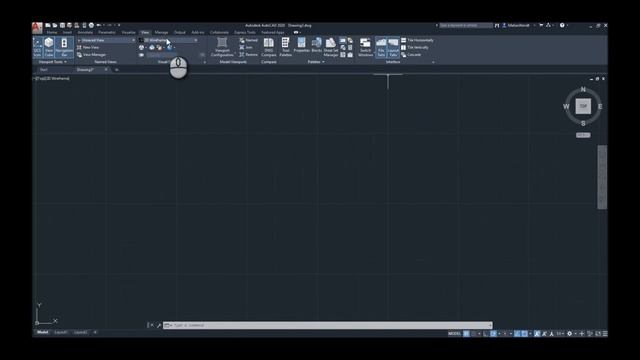Click the search keyword field
The image size is (640, 360).
coord(466,25)
